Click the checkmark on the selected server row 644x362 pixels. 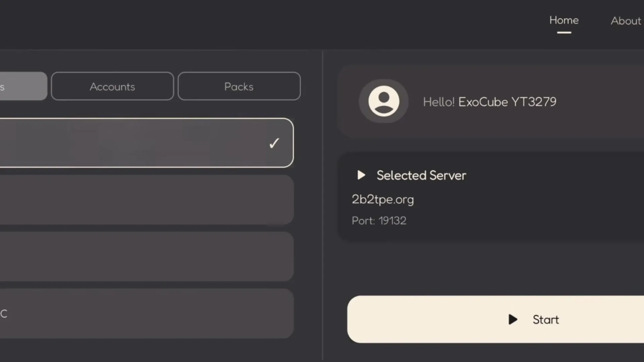coord(274,143)
